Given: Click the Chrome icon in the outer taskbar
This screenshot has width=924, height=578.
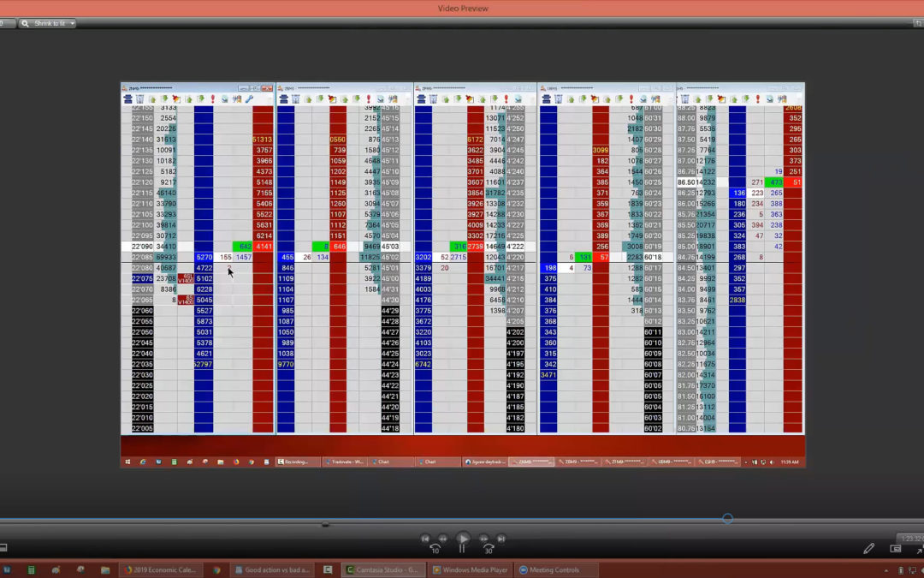Looking at the screenshot, I should 216,570.
